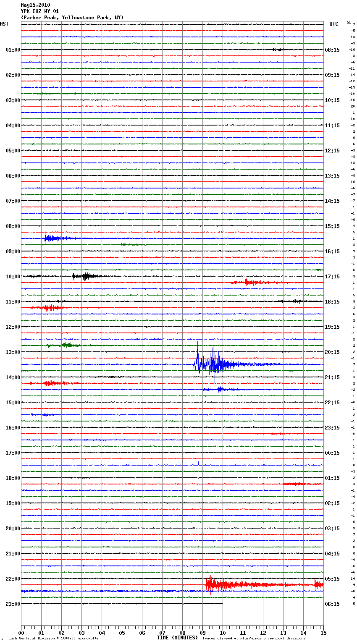
Task: Click the 06:15 UTC time label
Action: click(332, 604)
